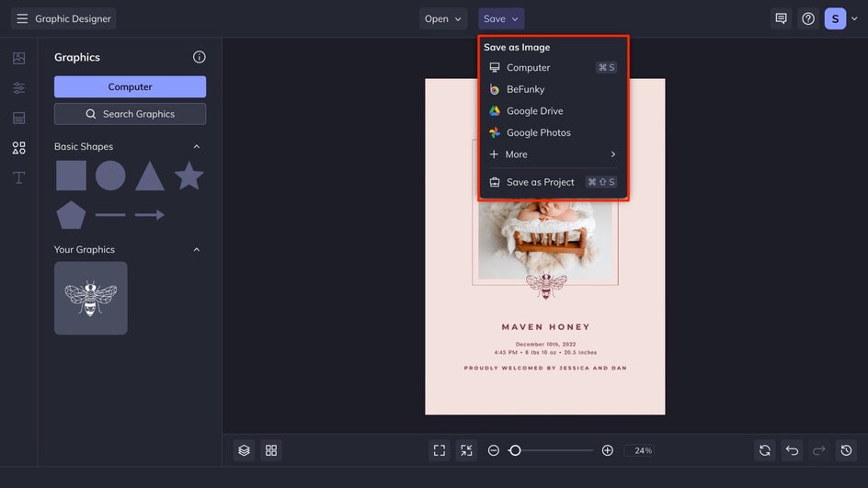Open the feedback chat icon
This screenshot has height=488, width=868.
(x=781, y=18)
